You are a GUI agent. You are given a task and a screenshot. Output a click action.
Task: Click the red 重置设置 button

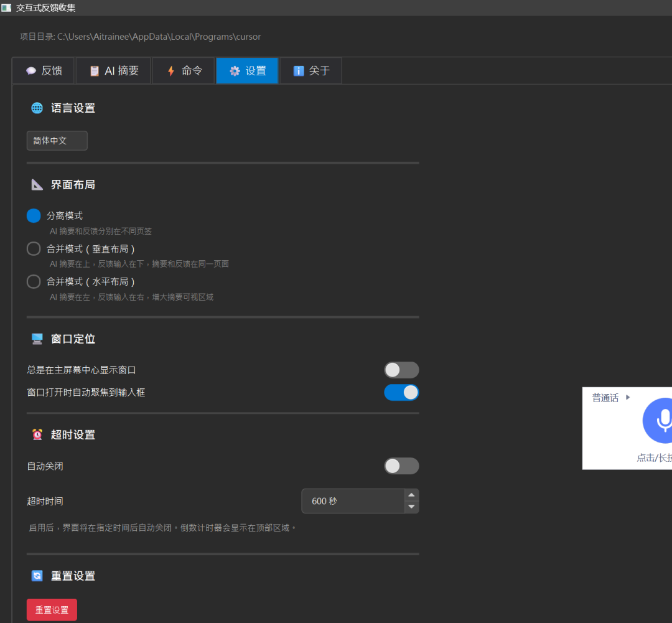click(52, 610)
